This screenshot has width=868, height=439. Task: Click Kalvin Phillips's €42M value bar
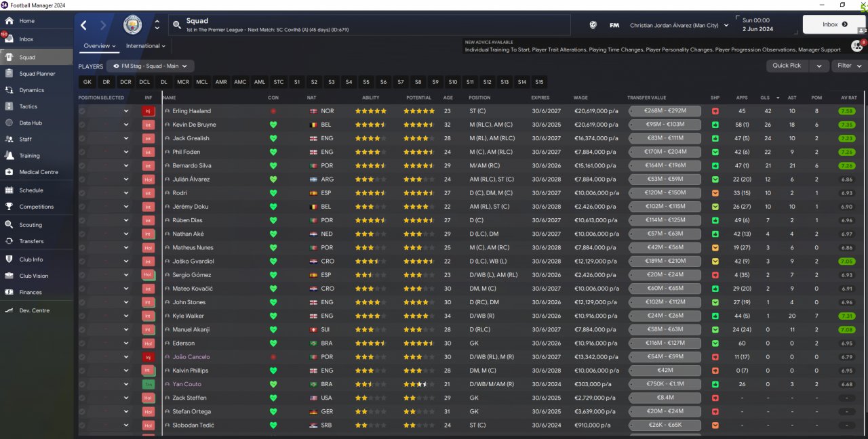click(x=665, y=371)
